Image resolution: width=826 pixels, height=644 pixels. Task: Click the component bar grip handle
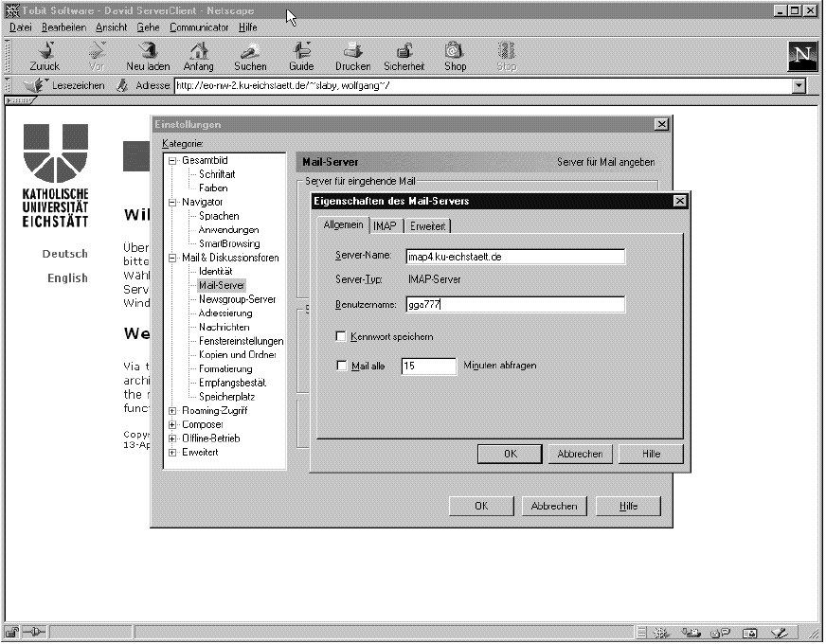(641, 633)
